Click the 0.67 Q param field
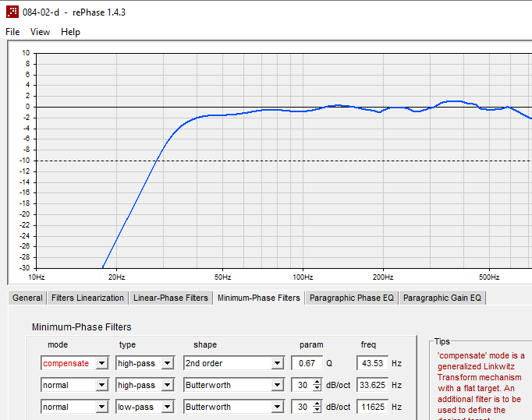 (x=307, y=363)
